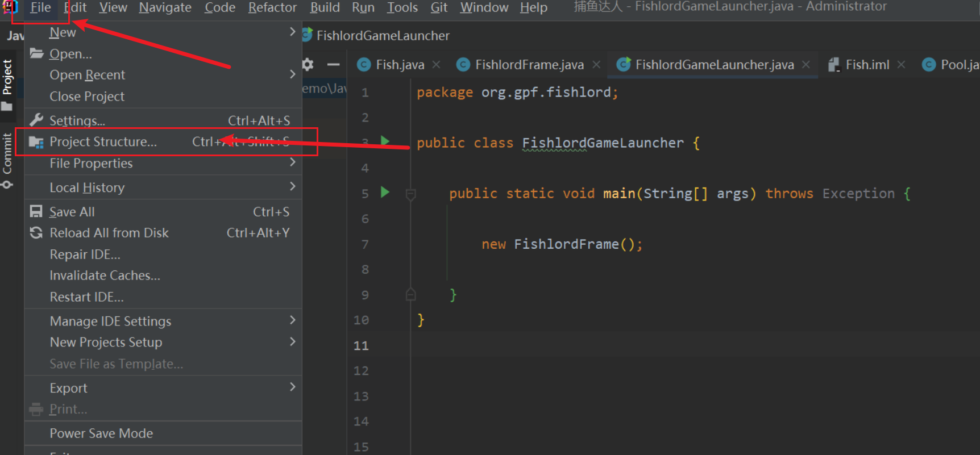Screen dimensions: 980x455
Task: Expand the File Properties submenu arrow
Action: 292,162
